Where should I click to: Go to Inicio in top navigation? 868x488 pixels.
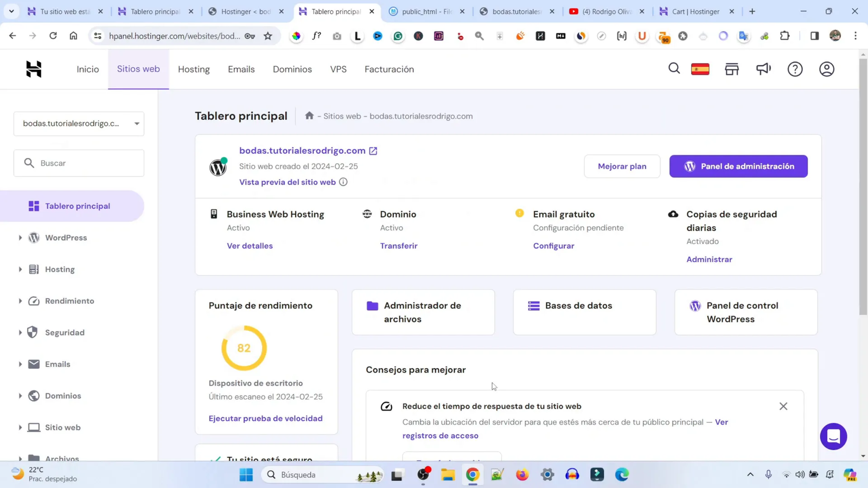tap(88, 69)
